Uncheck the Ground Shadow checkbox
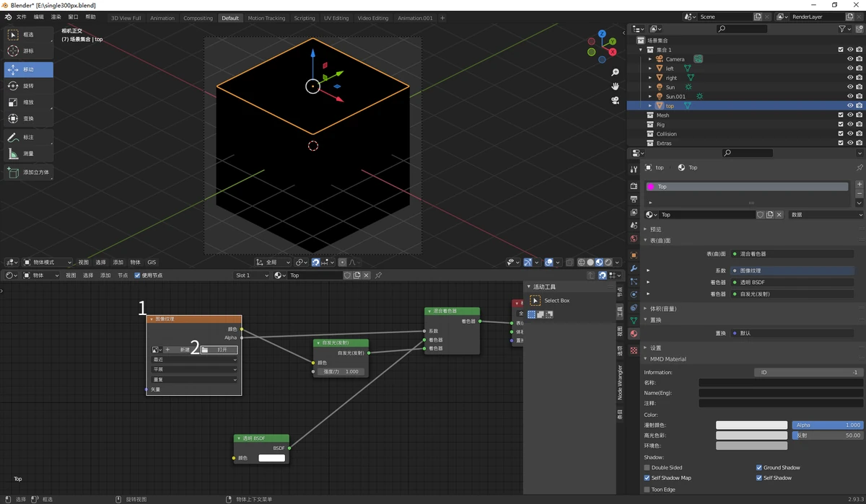Screen dimensions: 866x504 [759, 467]
